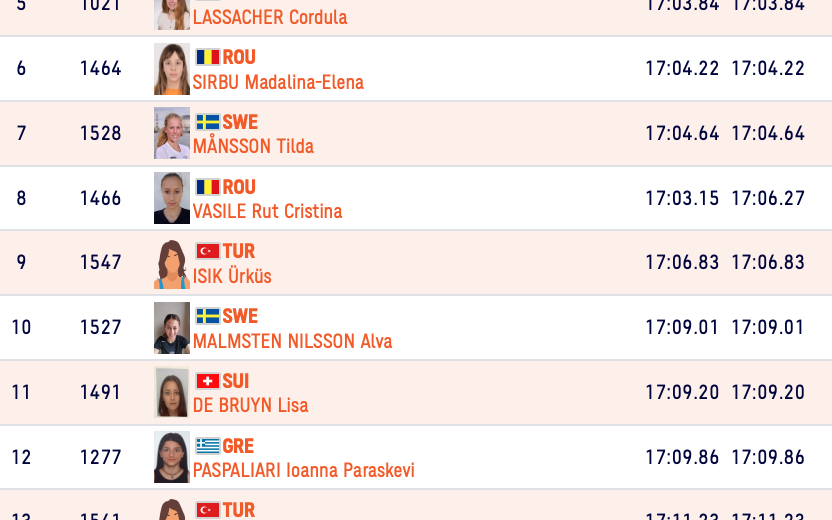Click the Swiss flag above DE BRUYN Lisa
The image size is (832, 520).
coord(207,381)
